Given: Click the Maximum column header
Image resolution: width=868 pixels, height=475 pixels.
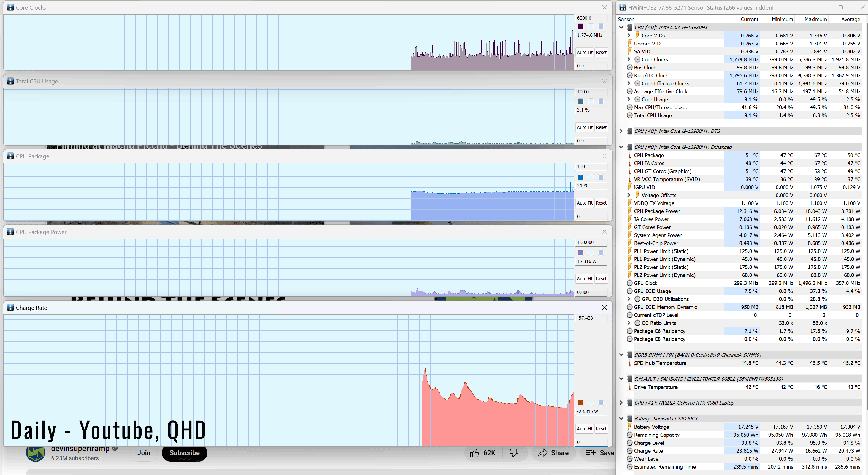Looking at the screenshot, I should point(815,19).
